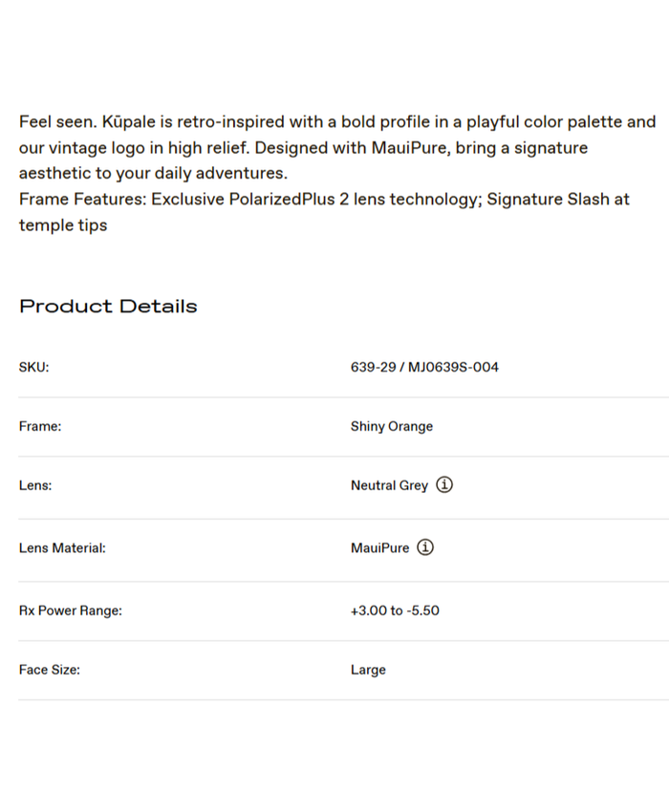The image size is (669, 812).
Task: Click the SKU value 639-29 / MJ0639S-004
Action: click(x=424, y=367)
